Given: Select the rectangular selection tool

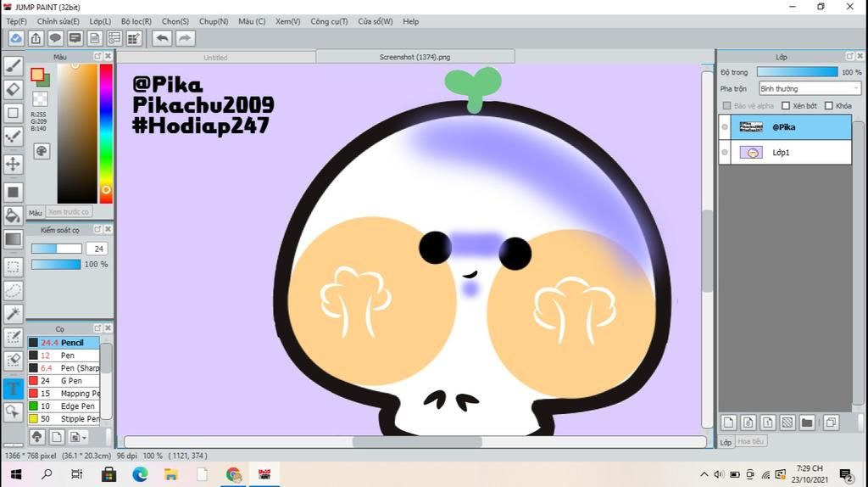Looking at the screenshot, I should [x=14, y=266].
